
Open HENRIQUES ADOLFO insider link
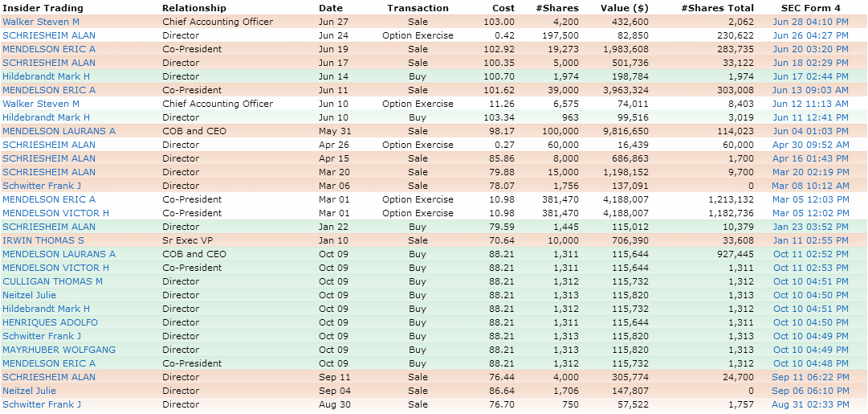tap(50, 322)
